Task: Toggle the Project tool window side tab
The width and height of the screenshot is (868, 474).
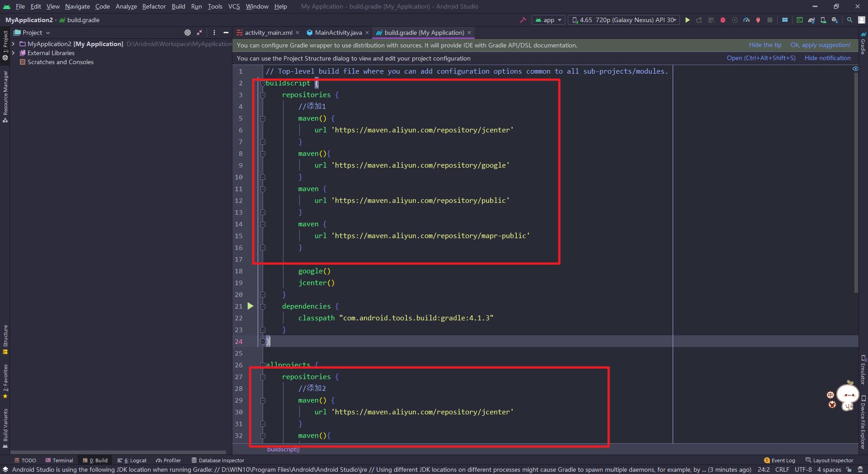Action: [x=5, y=45]
